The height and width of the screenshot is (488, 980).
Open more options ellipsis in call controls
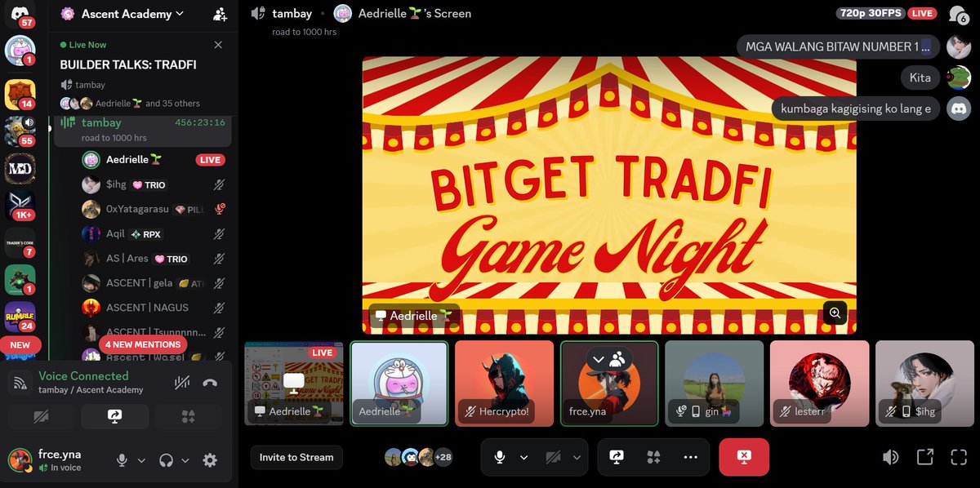pos(690,457)
